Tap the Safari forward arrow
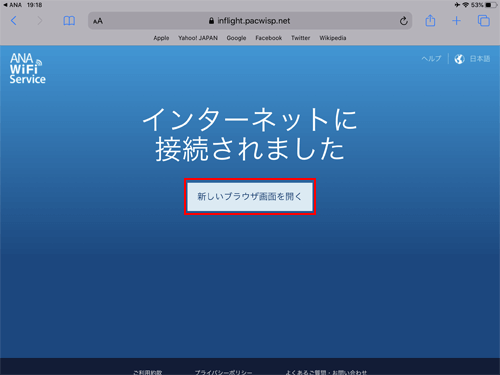The image size is (500, 375). [40, 21]
